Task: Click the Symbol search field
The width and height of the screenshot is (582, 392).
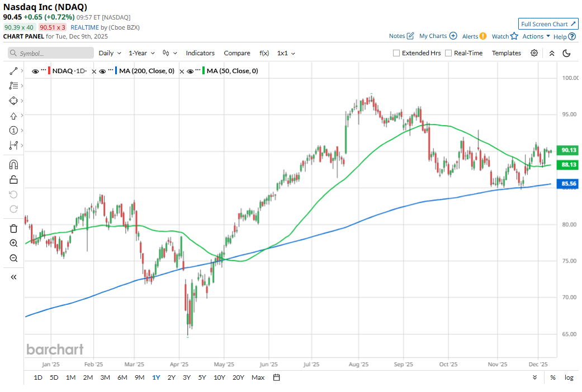Action: pyautogui.click(x=51, y=53)
